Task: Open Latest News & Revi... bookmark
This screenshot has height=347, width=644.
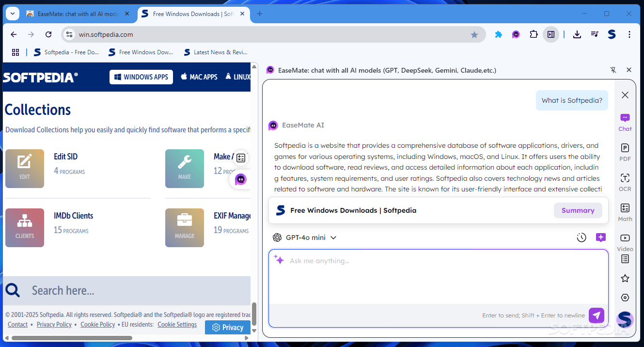Action: (x=215, y=52)
